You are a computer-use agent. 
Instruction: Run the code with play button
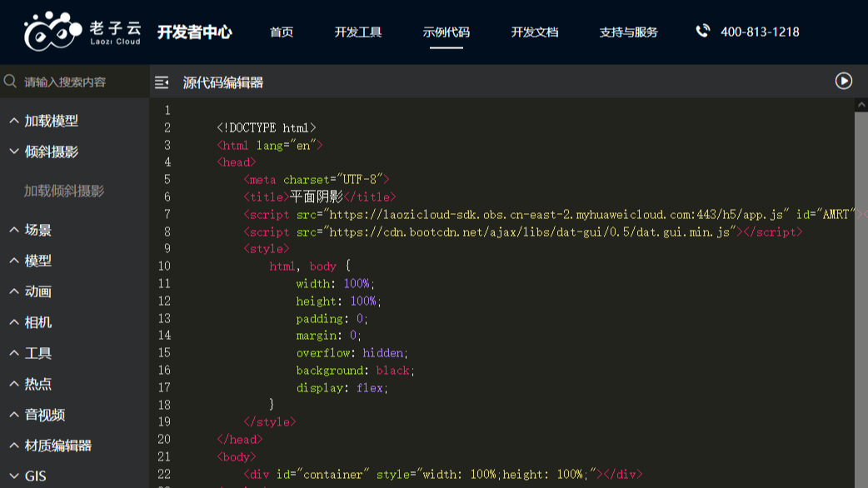843,82
